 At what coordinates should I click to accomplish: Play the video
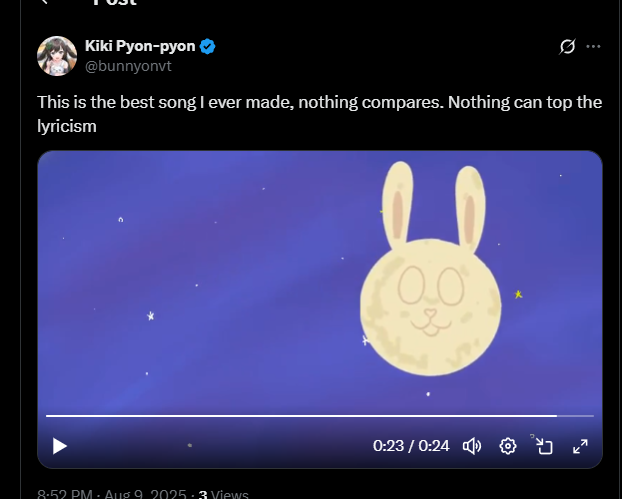(x=60, y=446)
